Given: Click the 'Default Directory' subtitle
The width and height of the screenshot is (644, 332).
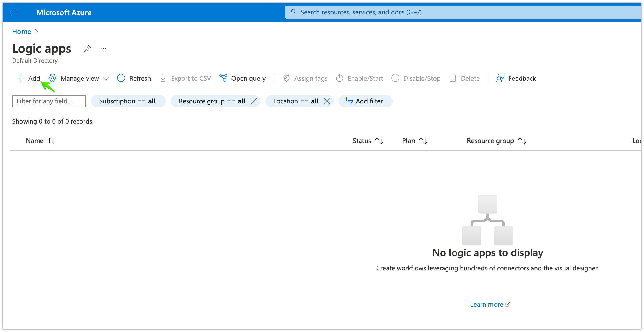Looking at the screenshot, I should (35, 61).
